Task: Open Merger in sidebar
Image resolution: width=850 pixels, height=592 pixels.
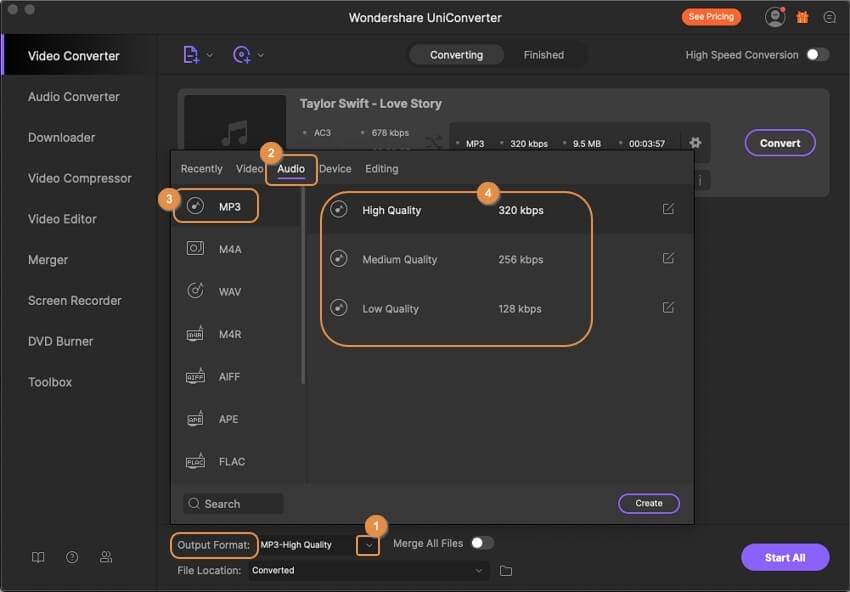Action: tap(48, 260)
